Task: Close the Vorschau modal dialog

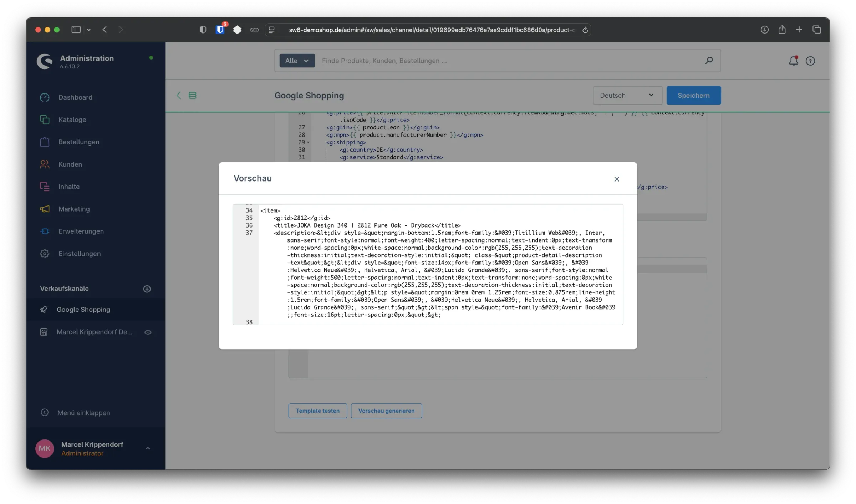Action: [617, 179]
